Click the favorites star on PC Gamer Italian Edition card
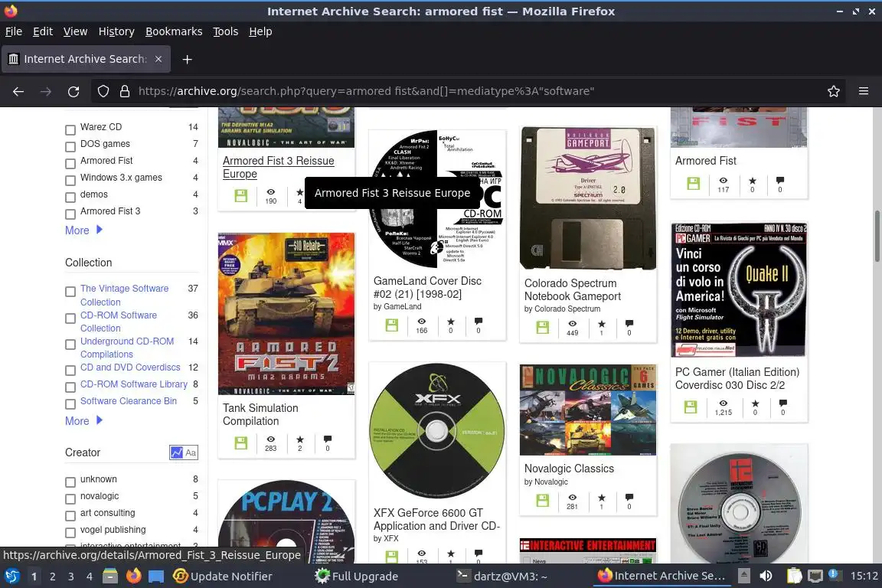Screen dimensions: 882x588 point(756,403)
